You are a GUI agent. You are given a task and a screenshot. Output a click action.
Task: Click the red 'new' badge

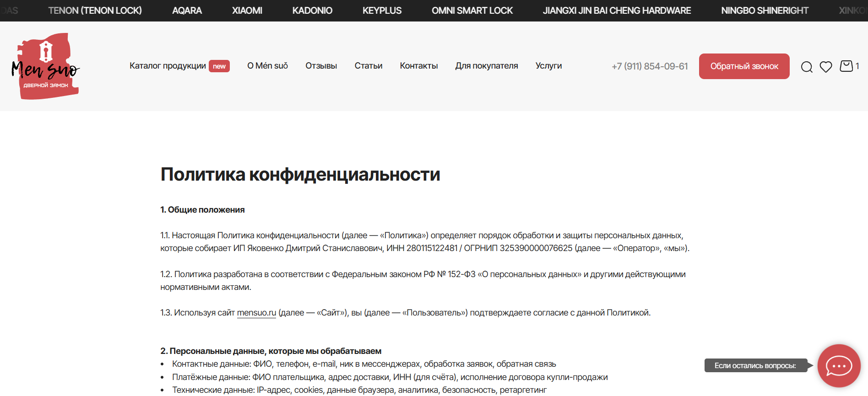pyautogui.click(x=219, y=66)
